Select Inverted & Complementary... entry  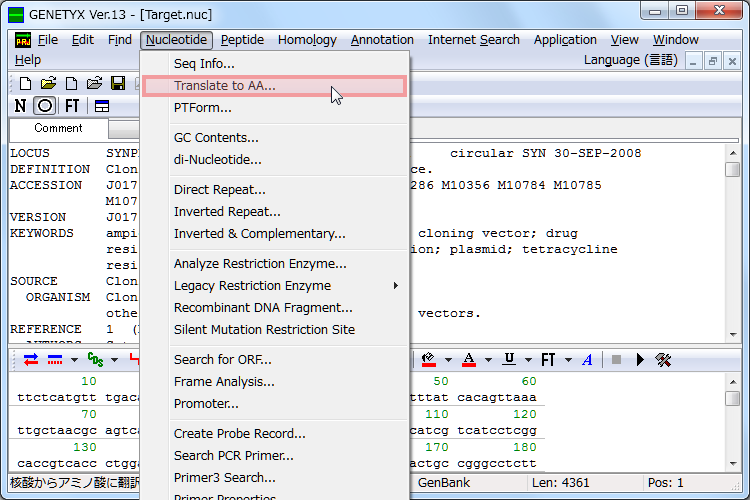pos(275,234)
